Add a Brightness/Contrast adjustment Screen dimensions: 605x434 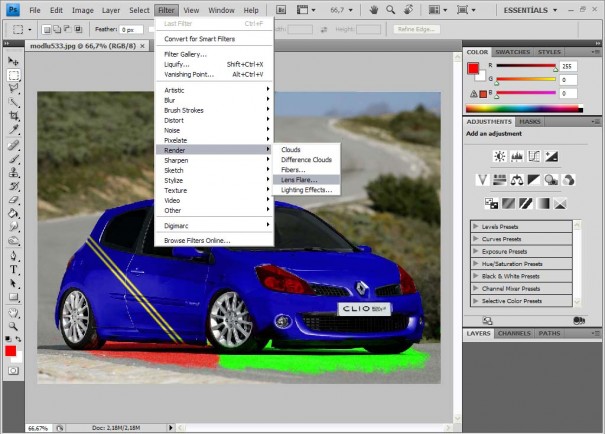click(x=500, y=156)
